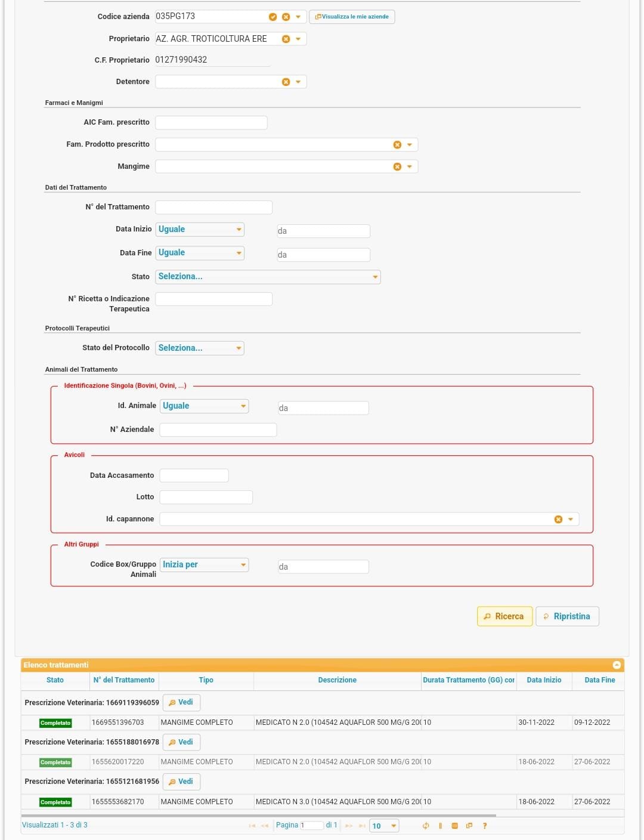Click Vedi for prescription 1655121681956

(x=181, y=782)
